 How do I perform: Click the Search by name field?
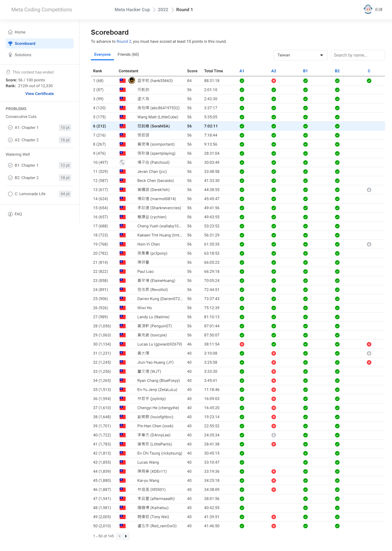358,55
